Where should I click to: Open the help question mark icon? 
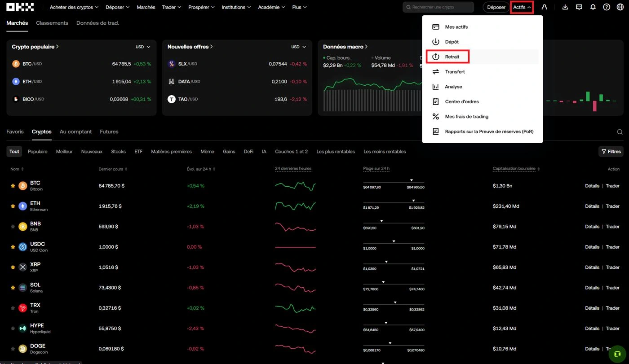click(607, 7)
